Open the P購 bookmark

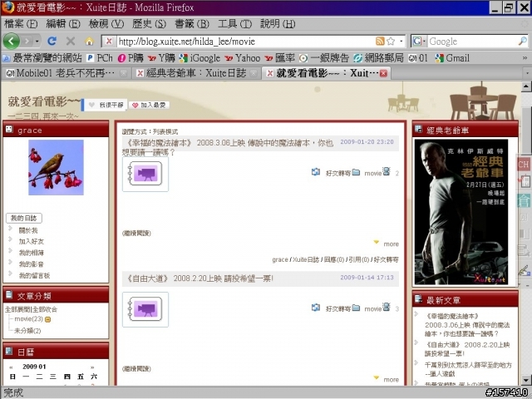131,58
